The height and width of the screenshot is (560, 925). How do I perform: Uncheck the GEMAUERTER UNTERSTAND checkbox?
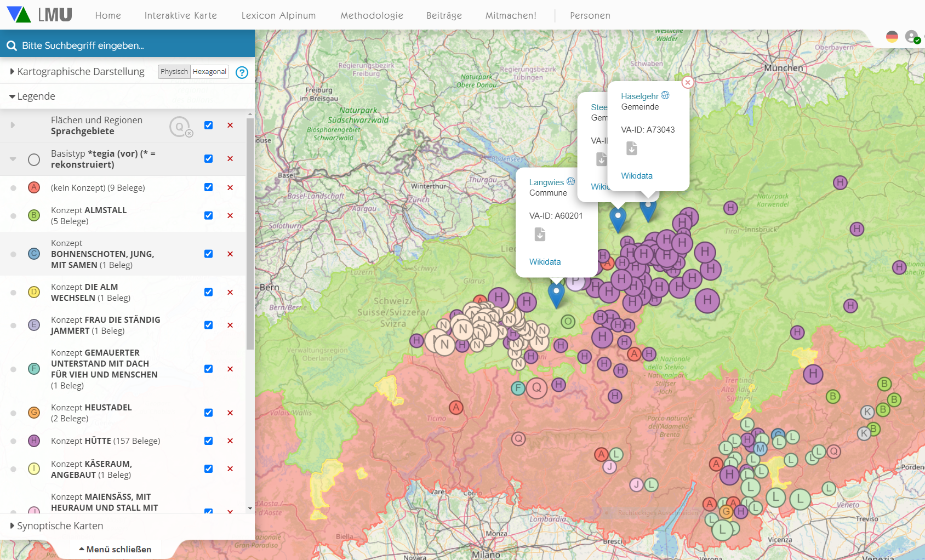pos(209,369)
